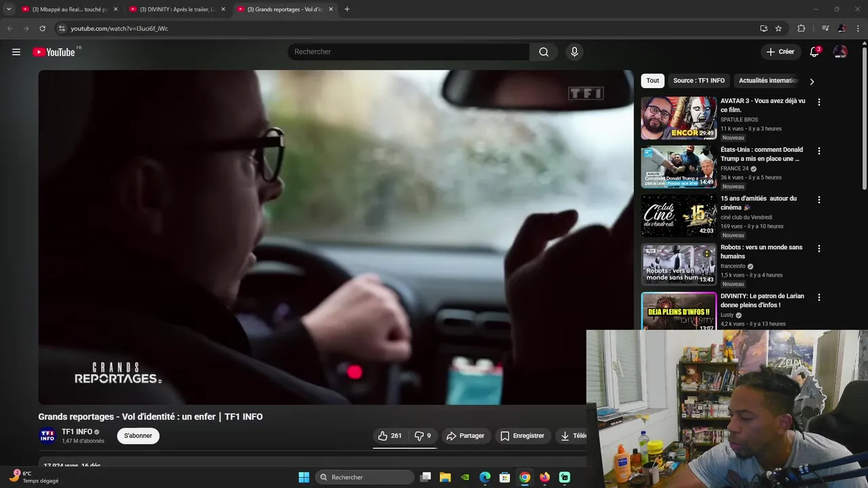Go to the YouTube home logo

coord(54,52)
